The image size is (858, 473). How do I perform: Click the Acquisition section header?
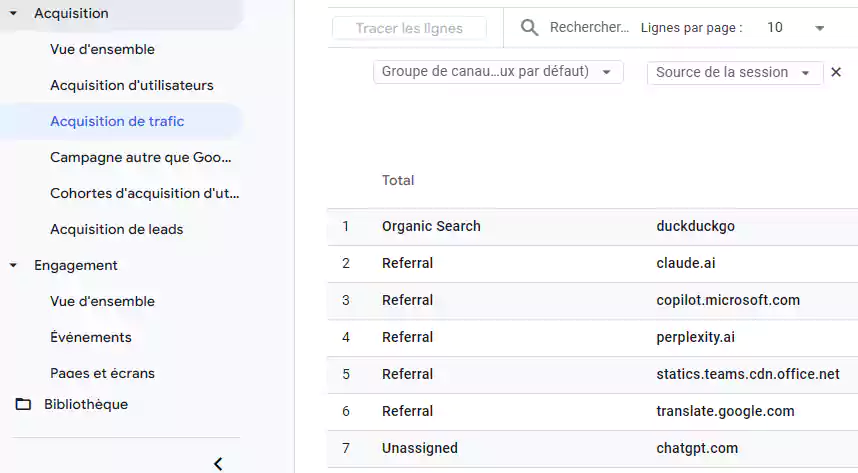[71, 13]
